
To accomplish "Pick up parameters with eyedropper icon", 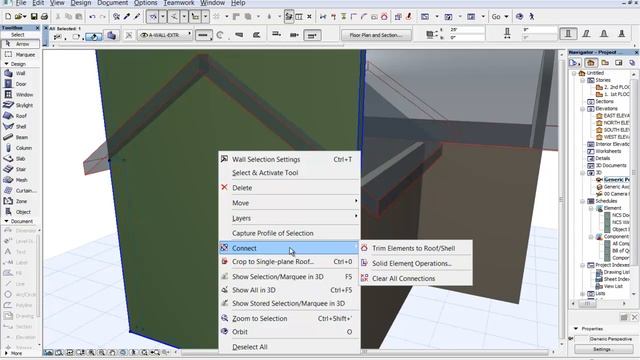I will point(127,16).
